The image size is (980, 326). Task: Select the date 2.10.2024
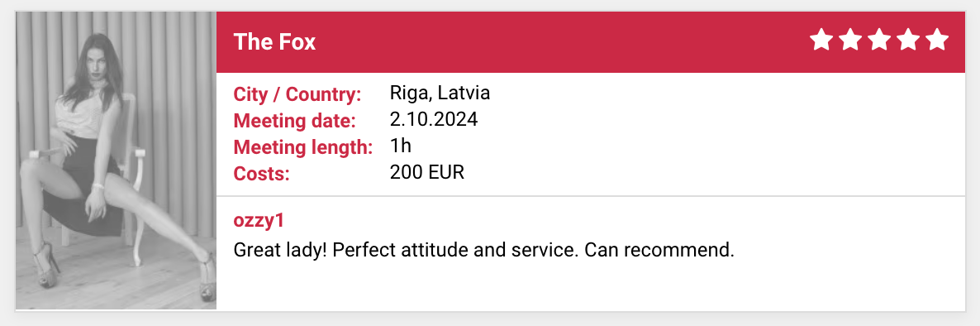tap(434, 119)
